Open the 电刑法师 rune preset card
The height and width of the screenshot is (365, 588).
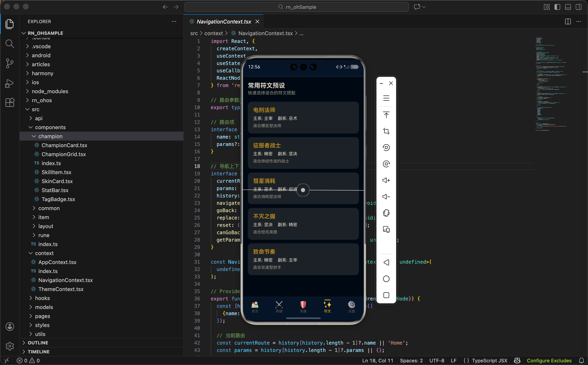tap(303, 117)
